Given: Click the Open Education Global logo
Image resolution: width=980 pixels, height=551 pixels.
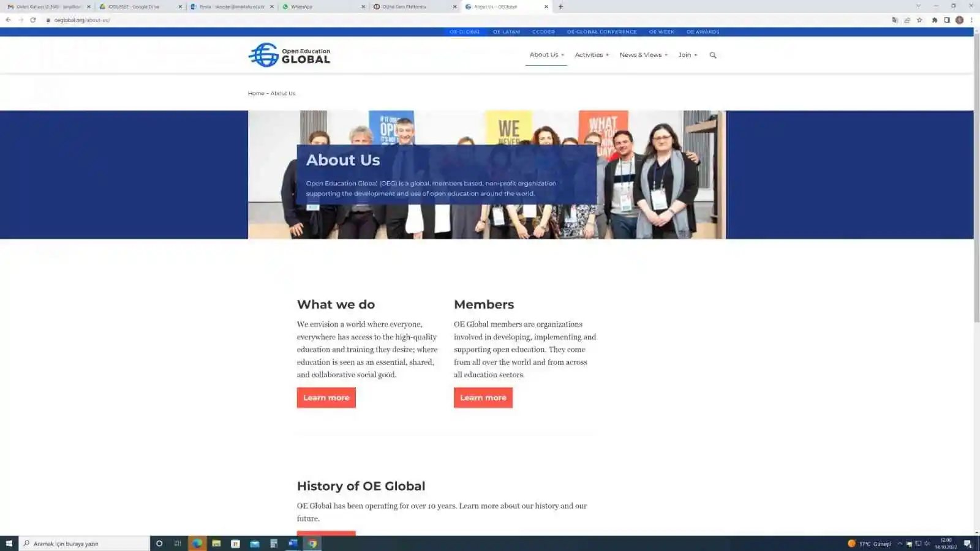Looking at the screenshot, I should [x=289, y=55].
